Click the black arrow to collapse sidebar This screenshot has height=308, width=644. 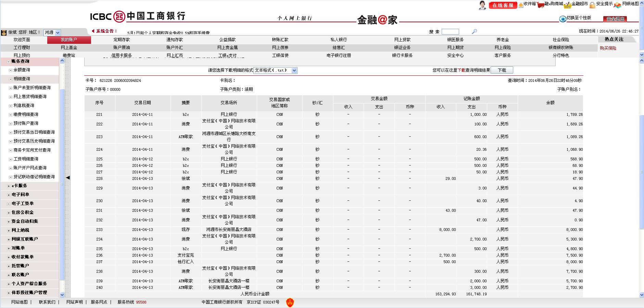(x=68, y=177)
